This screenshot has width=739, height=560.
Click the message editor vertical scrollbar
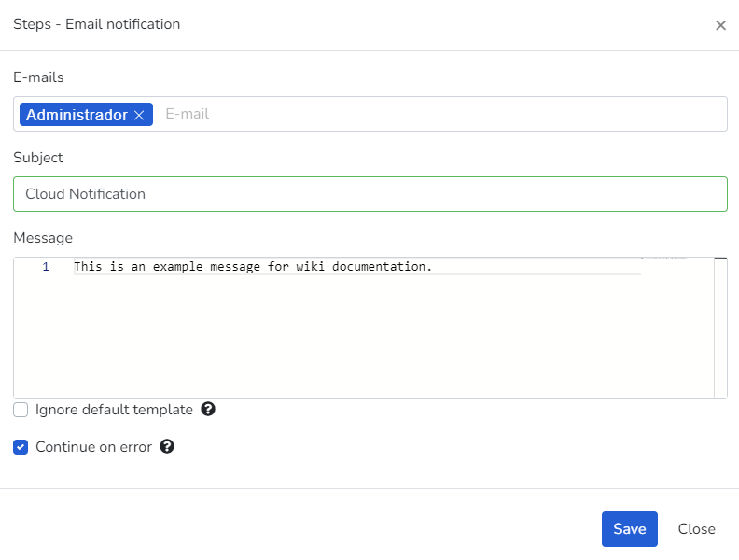pos(720,327)
